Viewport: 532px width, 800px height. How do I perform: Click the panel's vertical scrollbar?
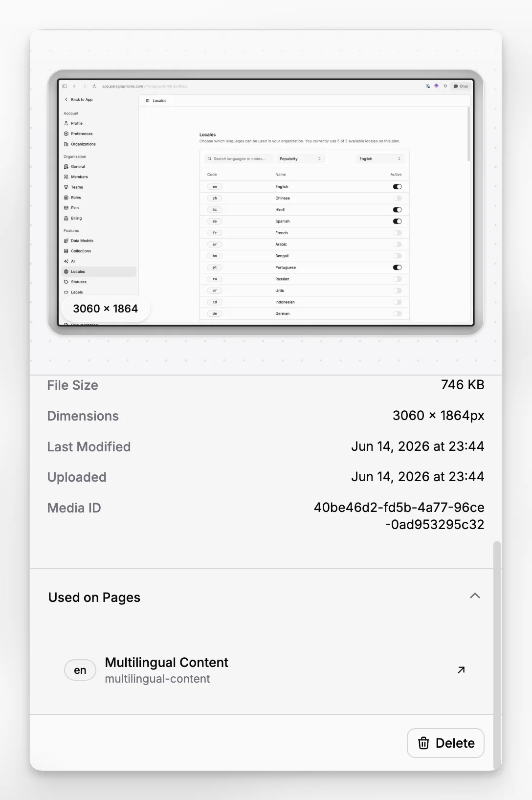(x=497, y=655)
